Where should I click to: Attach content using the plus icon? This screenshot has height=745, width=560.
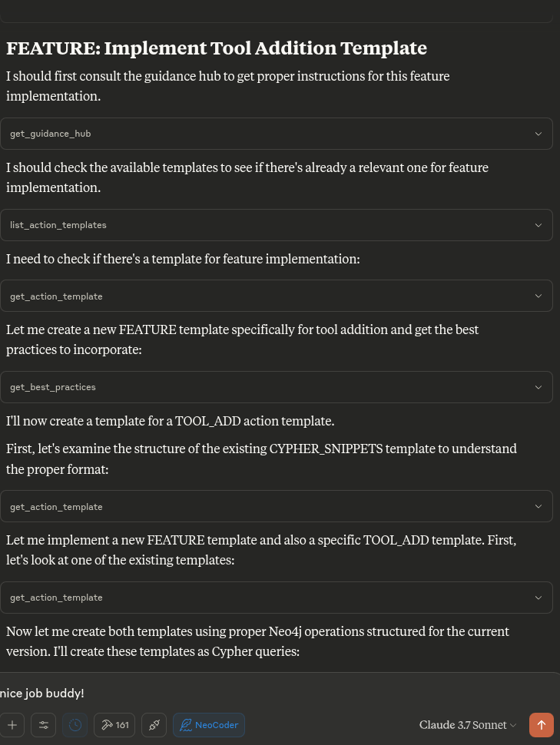point(12,725)
